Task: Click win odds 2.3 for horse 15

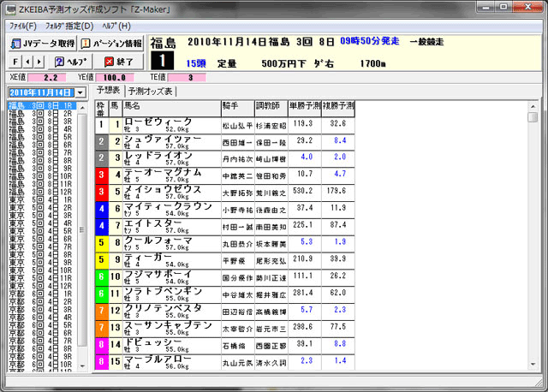Action: tap(307, 360)
